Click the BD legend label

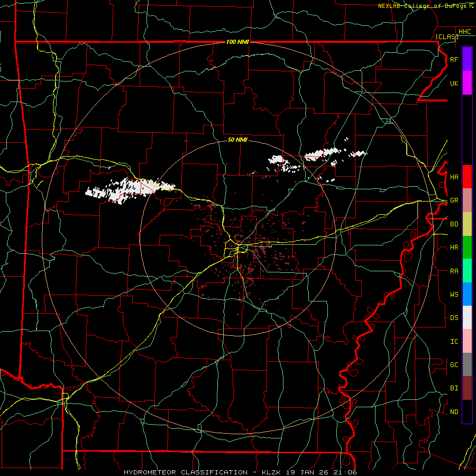(x=454, y=224)
